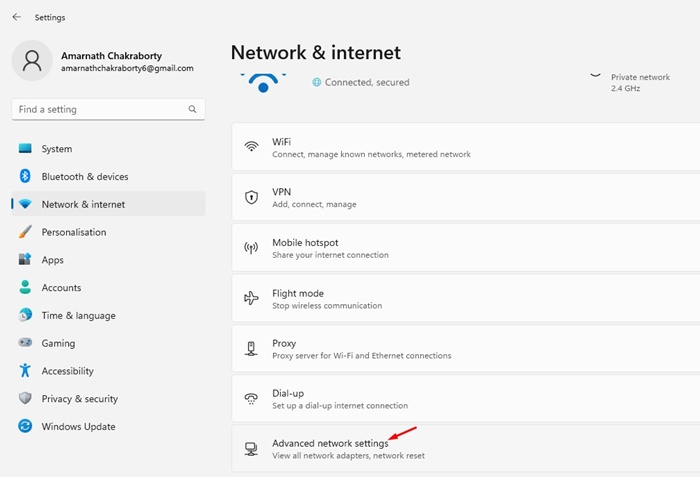Viewport: 700px width, 477px height.
Task: Click the Windows Update sync icon
Action: tap(25, 426)
